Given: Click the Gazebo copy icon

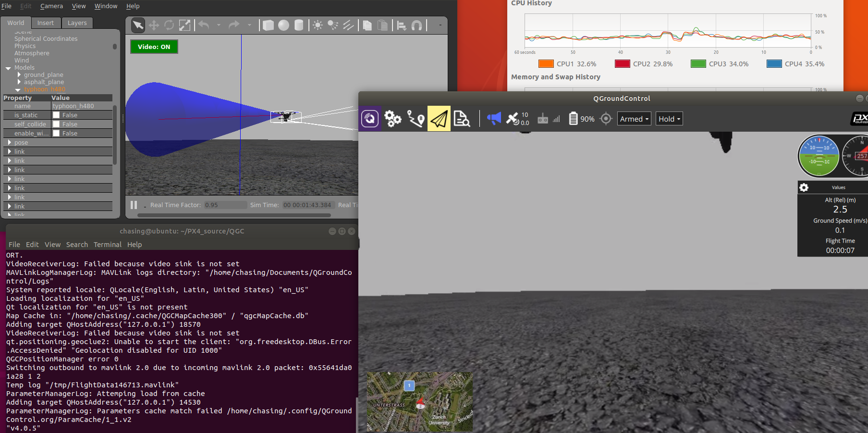Looking at the screenshot, I should [367, 25].
